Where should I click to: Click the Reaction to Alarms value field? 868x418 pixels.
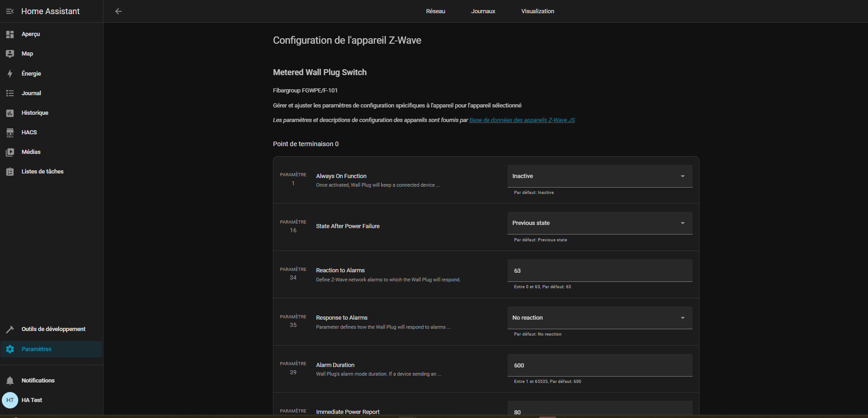point(600,270)
